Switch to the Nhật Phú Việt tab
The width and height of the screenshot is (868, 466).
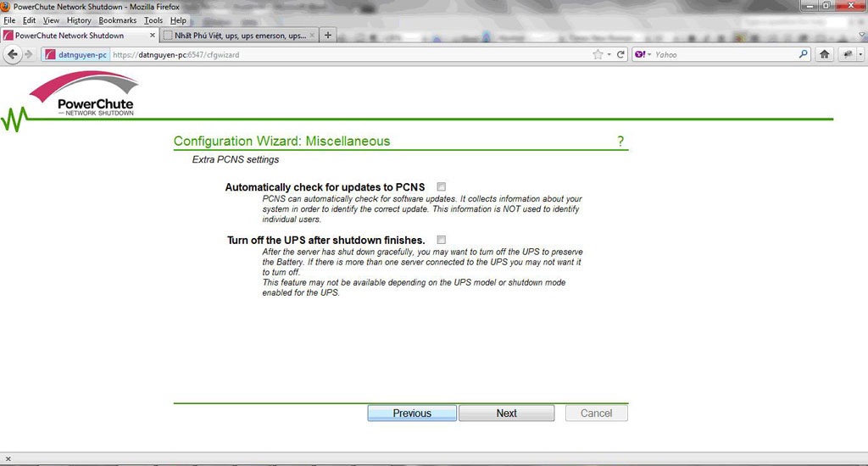click(x=239, y=35)
